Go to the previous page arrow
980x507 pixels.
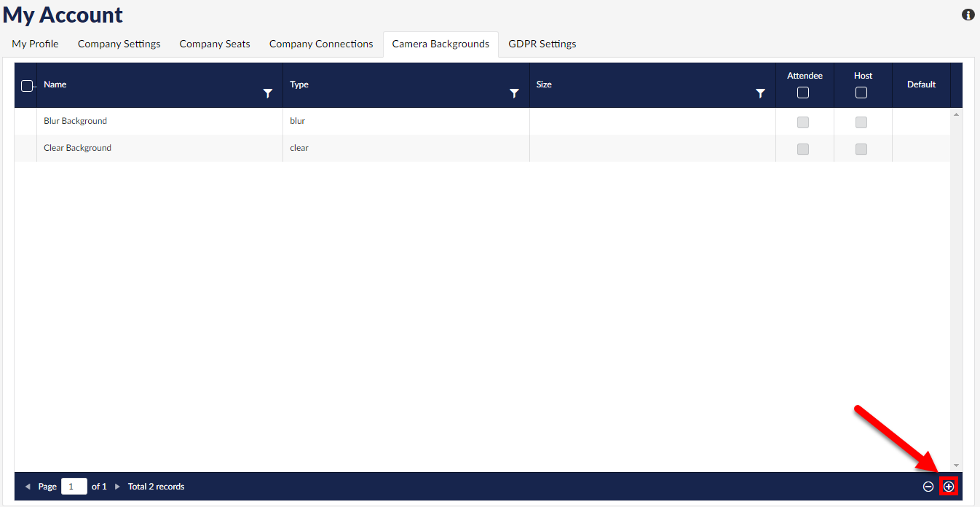[x=28, y=487]
